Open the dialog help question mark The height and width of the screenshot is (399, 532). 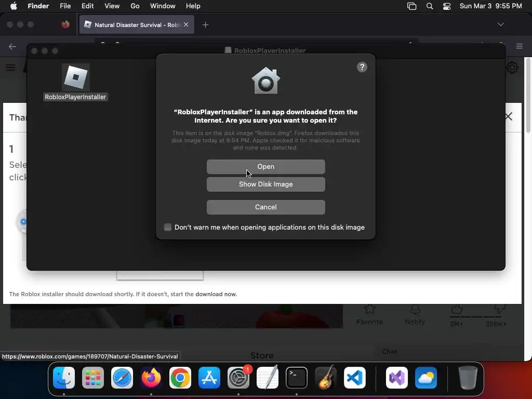[362, 67]
